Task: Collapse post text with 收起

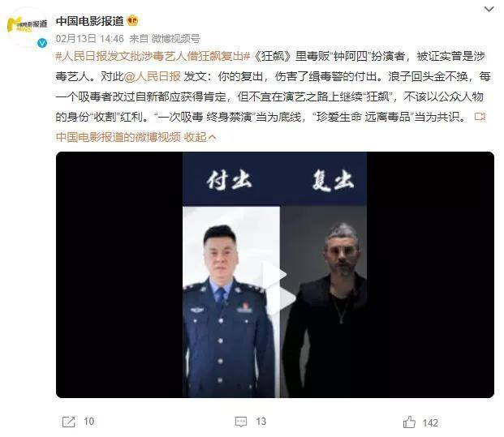Action: pyautogui.click(x=200, y=137)
